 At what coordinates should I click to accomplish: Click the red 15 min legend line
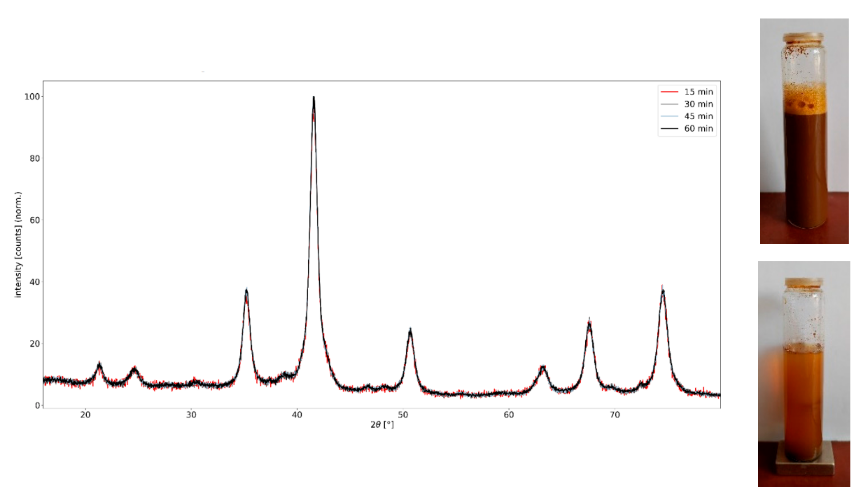pyautogui.click(x=669, y=92)
